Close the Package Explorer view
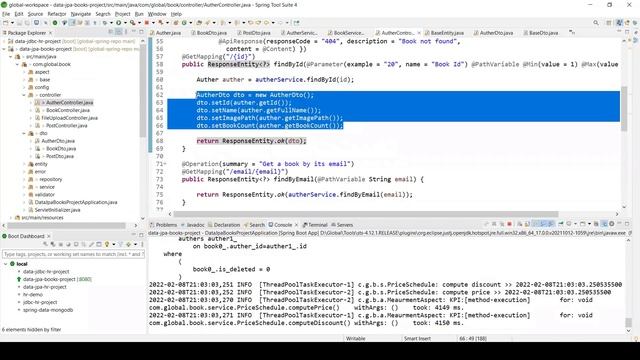 tap(51, 33)
